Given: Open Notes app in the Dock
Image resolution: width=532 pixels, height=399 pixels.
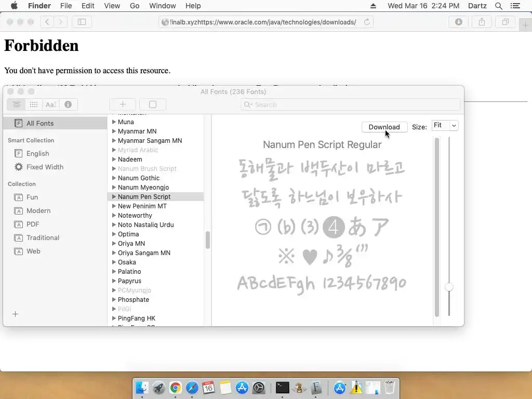Looking at the screenshot, I should [225, 388].
